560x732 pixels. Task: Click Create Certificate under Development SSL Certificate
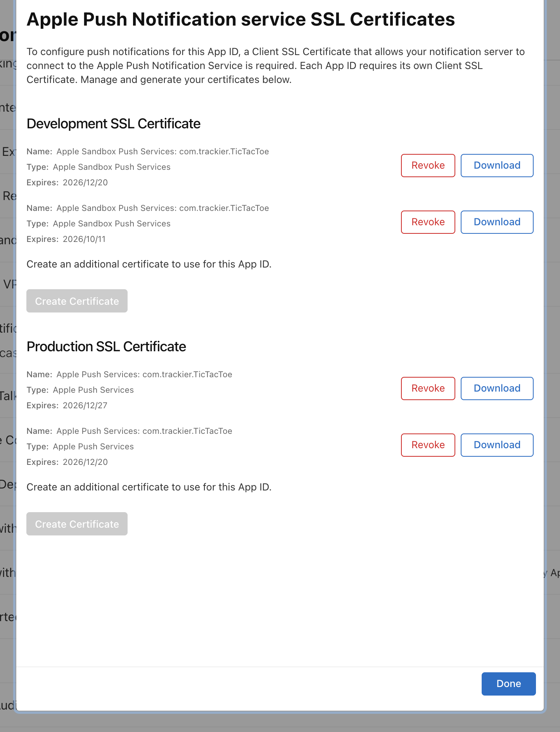77,301
